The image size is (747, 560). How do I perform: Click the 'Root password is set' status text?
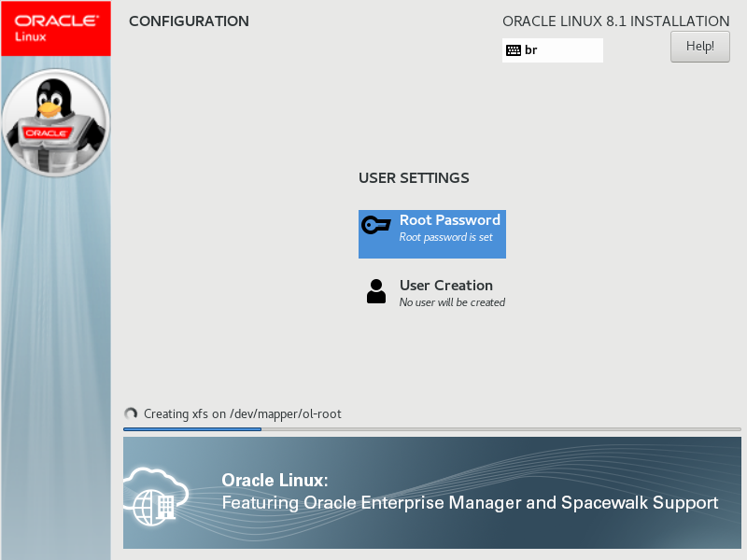(x=446, y=237)
